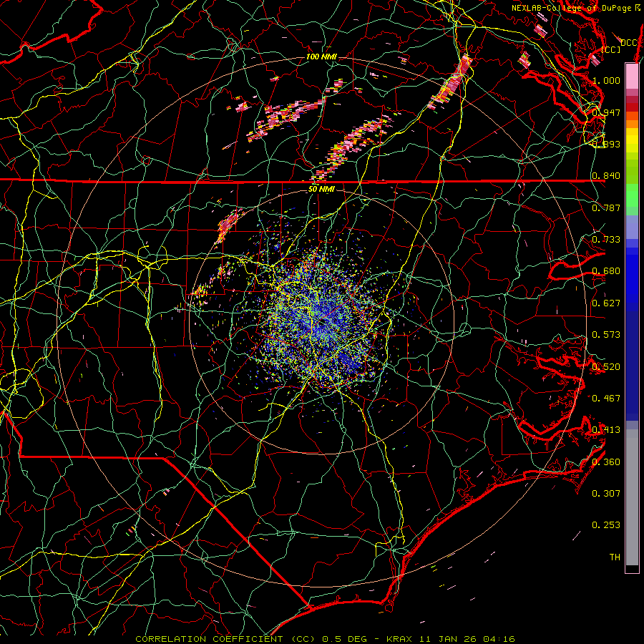Click the 0.520 scale value
The height and width of the screenshot is (644, 644).
(606, 367)
